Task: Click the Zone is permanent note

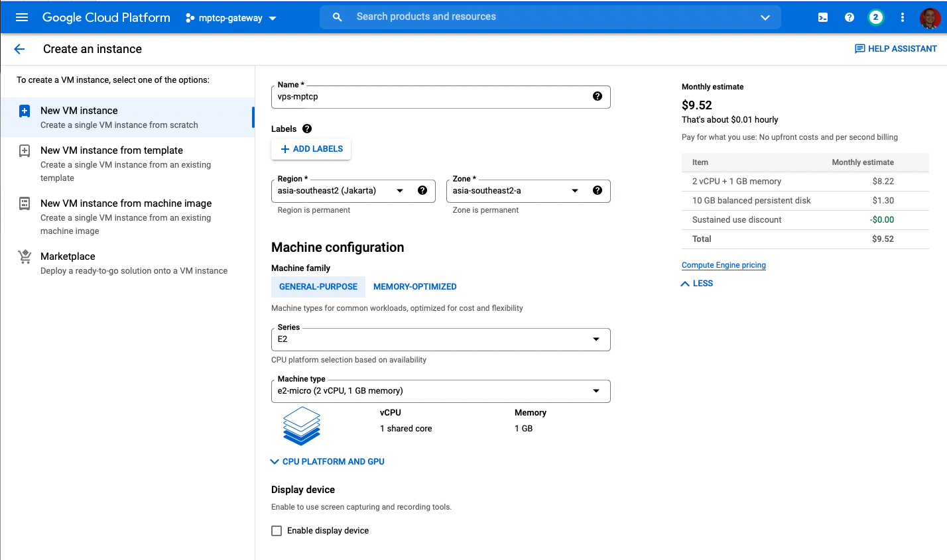Action: click(485, 210)
